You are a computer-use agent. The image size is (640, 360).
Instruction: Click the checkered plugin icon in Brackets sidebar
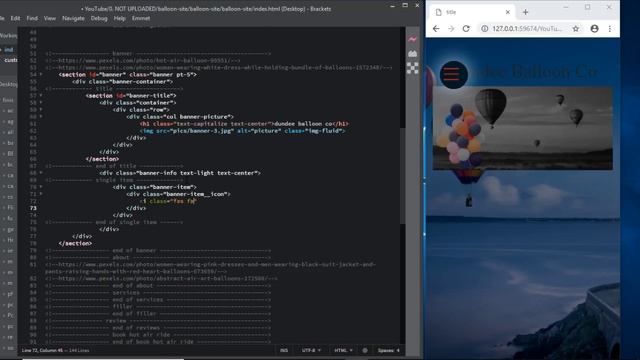(x=412, y=68)
